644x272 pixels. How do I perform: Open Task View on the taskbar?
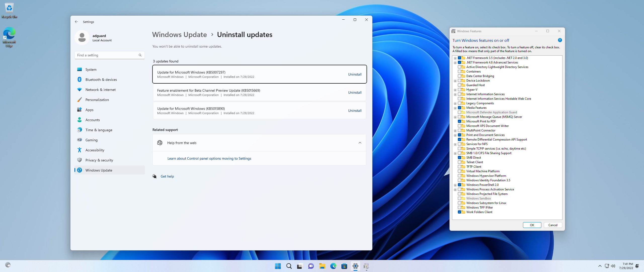coord(300,266)
